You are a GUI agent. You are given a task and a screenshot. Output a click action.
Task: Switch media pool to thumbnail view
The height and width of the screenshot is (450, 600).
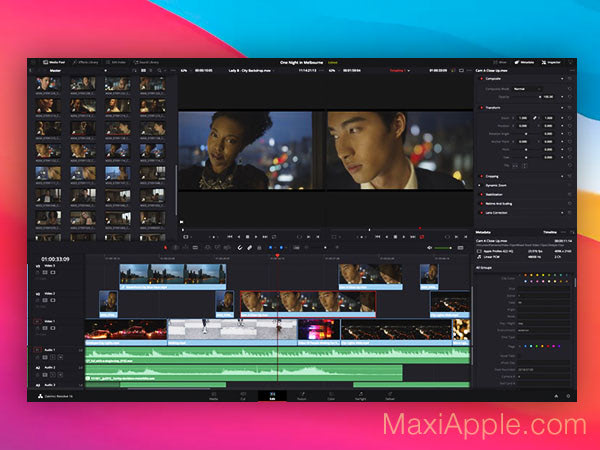coord(143,70)
